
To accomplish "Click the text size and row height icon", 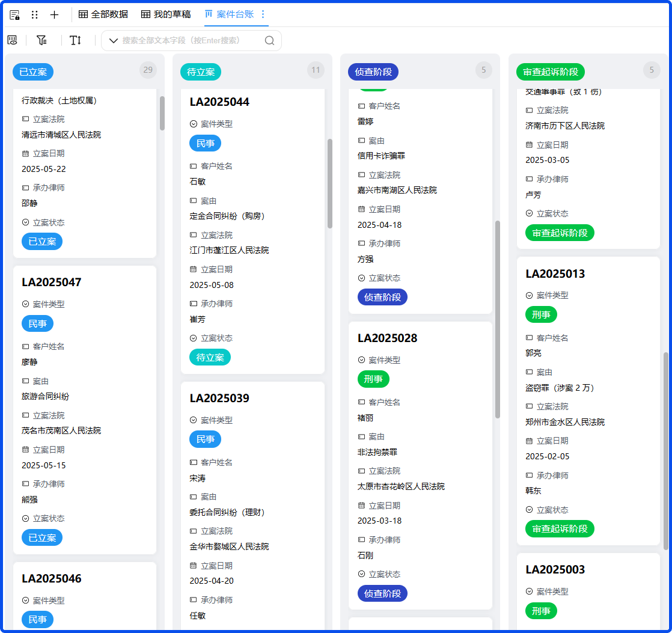I will point(75,40).
